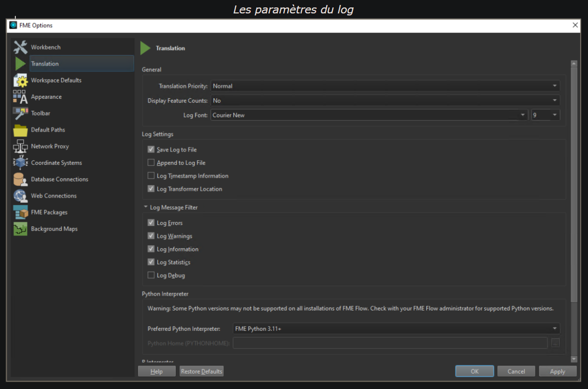This screenshot has height=389, width=588.
Task: Click the Cancel button
Action: click(x=516, y=371)
